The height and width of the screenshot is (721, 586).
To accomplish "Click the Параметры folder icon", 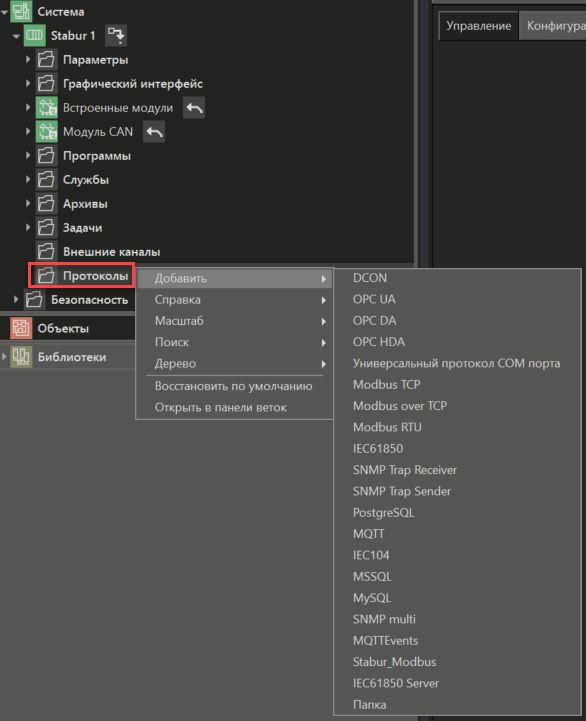I will [46, 60].
